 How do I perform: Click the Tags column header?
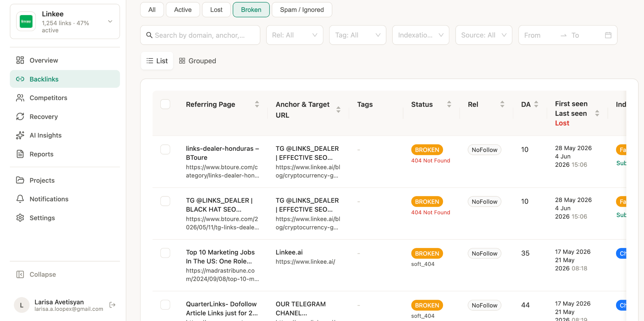pyautogui.click(x=365, y=104)
